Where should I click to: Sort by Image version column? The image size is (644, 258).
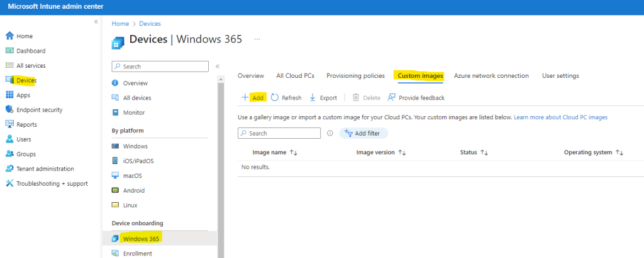click(381, 152)
